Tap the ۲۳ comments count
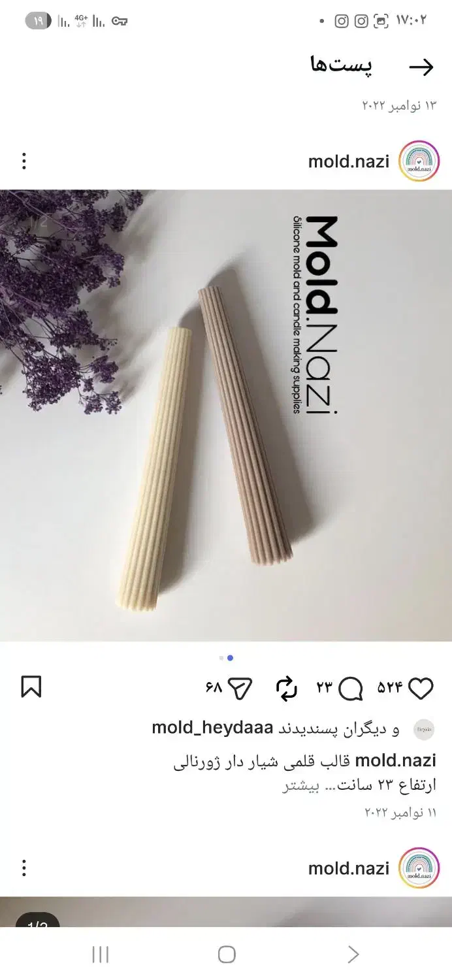 [x=325, y=689]
